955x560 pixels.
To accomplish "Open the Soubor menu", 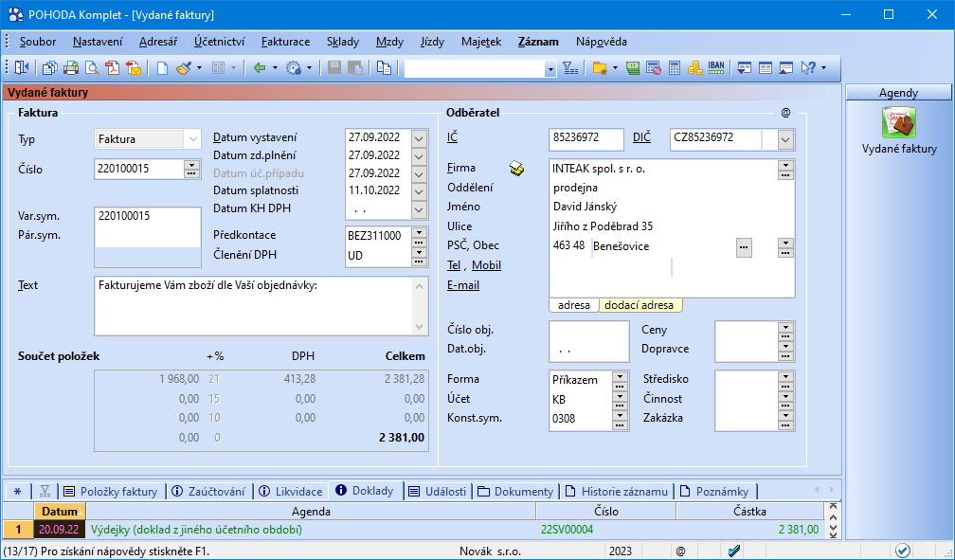I will [38, 42].
